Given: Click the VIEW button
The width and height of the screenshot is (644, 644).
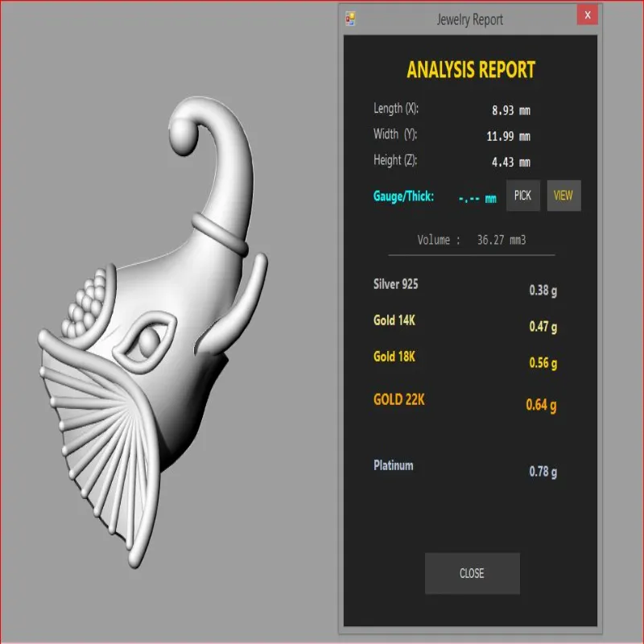Looking at the screenshot, I should click(x=563, y=196).
